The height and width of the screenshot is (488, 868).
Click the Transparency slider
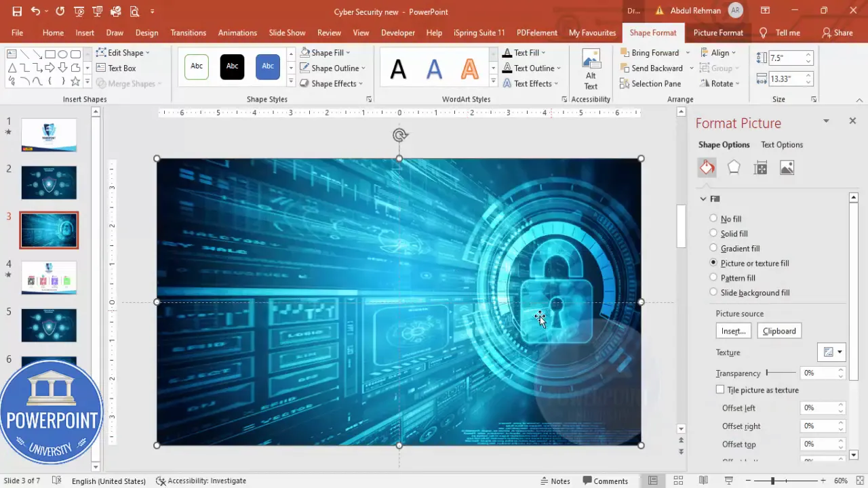click(781, 373)
